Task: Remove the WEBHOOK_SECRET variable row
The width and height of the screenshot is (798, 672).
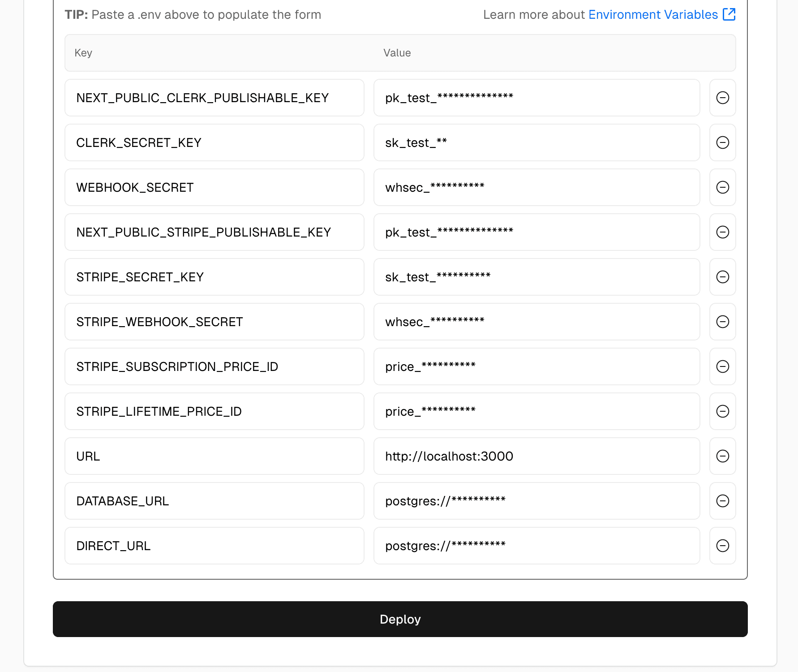Action: pyautogui.click(x=722, y=187)
